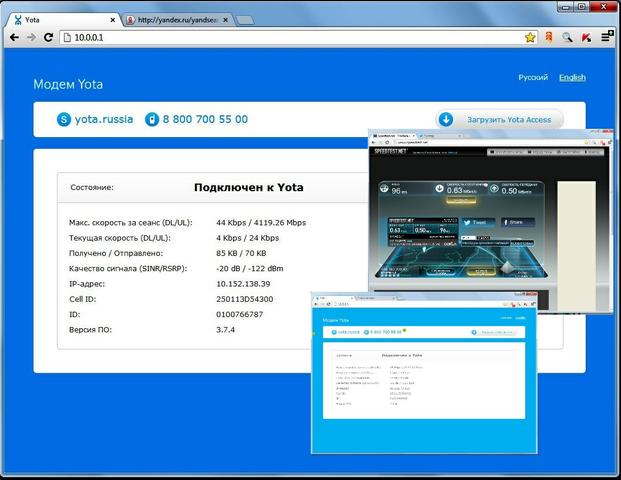Open the red Kaspersky extension icon

click(x=586, y=38)
